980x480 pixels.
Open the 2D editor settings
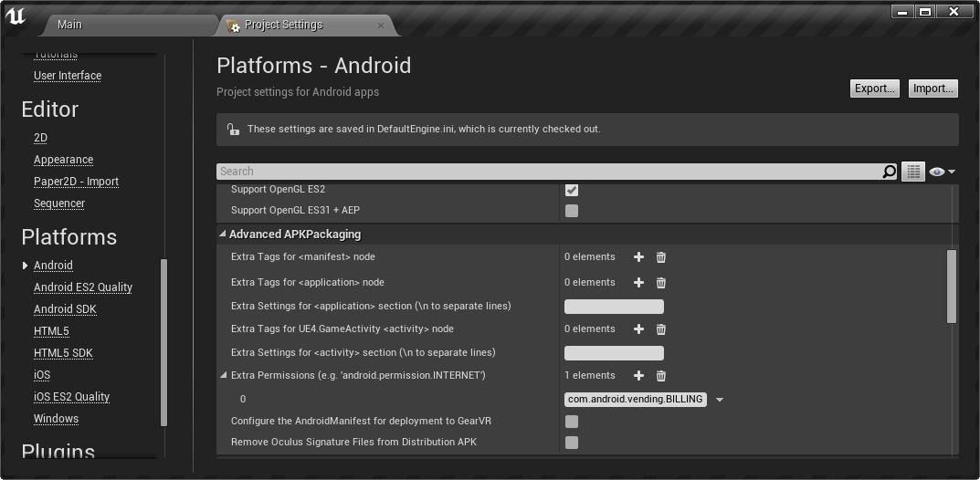click(x=40, y=138)
